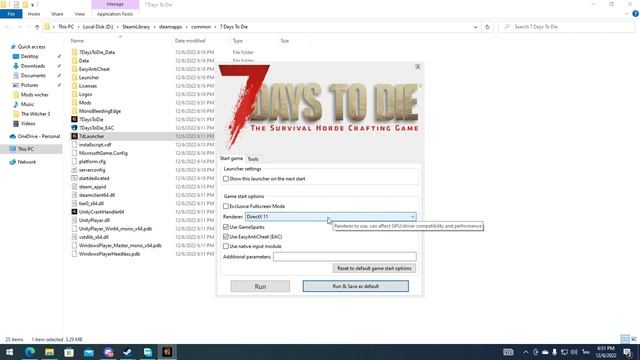Select the MicrosoftGame.Config file
This screenshot has width=640, height=360.
(103, 153)
